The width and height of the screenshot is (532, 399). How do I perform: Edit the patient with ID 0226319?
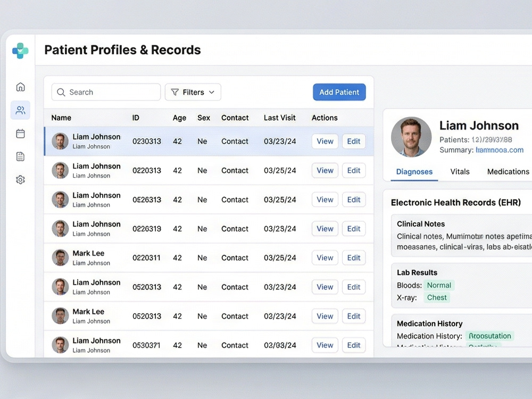click(x=354, y=229)
